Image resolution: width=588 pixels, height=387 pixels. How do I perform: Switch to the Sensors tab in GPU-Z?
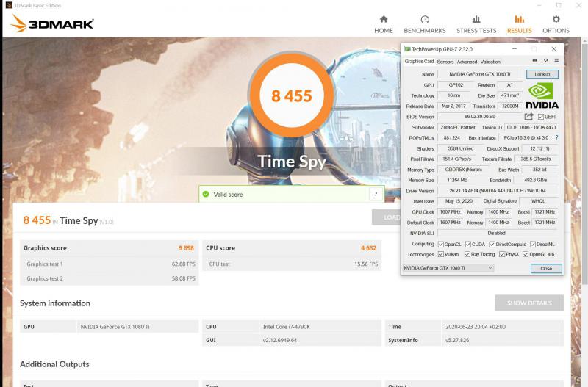(x=445, y=62)
